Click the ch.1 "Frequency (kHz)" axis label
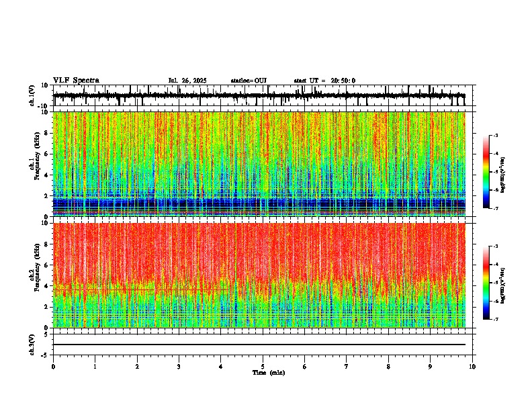The width and height of the screenshot is (532, 411). pos(37,155)
